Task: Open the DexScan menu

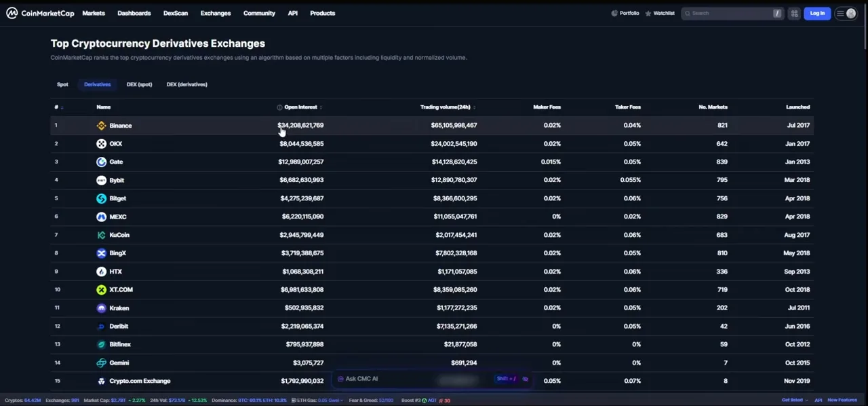Action: tap(176, 13)
